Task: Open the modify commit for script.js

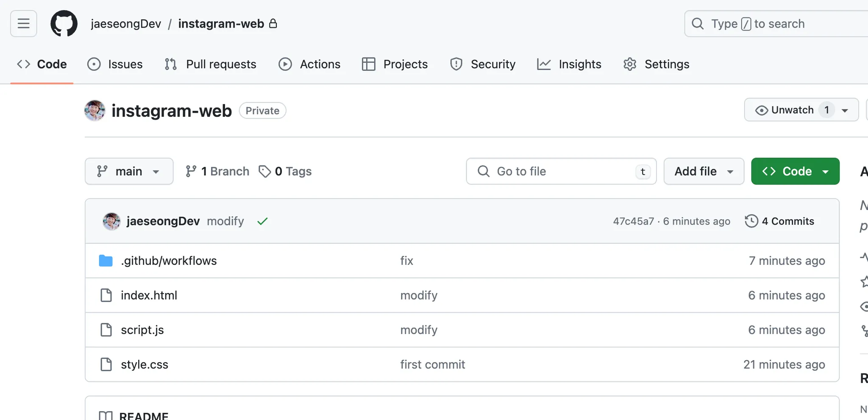Action: [x=419, y=330]
